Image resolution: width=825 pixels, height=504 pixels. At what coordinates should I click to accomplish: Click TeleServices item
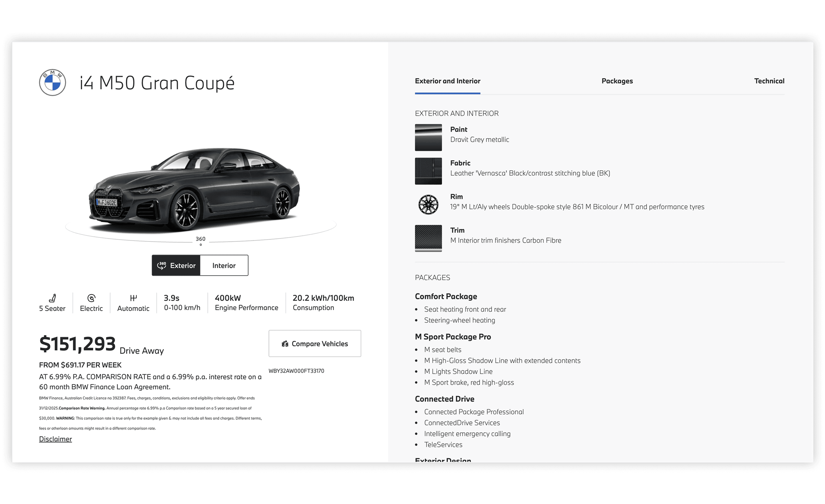(443, 445)
